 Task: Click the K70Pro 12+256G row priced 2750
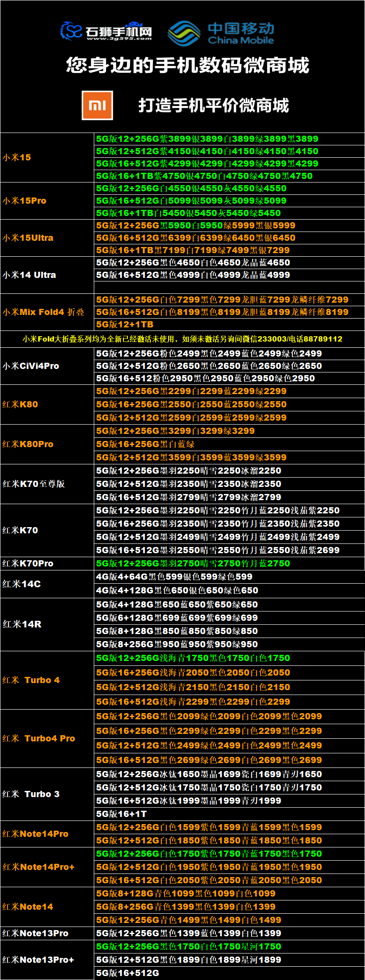pyautogui.click(x=229, y=563)
